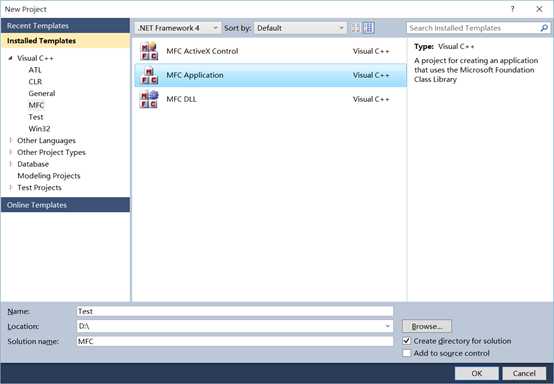Image resolution: width=554 pixels, height=384 pixels.
Task: Click the Location text field
Action: pos(230,326)
